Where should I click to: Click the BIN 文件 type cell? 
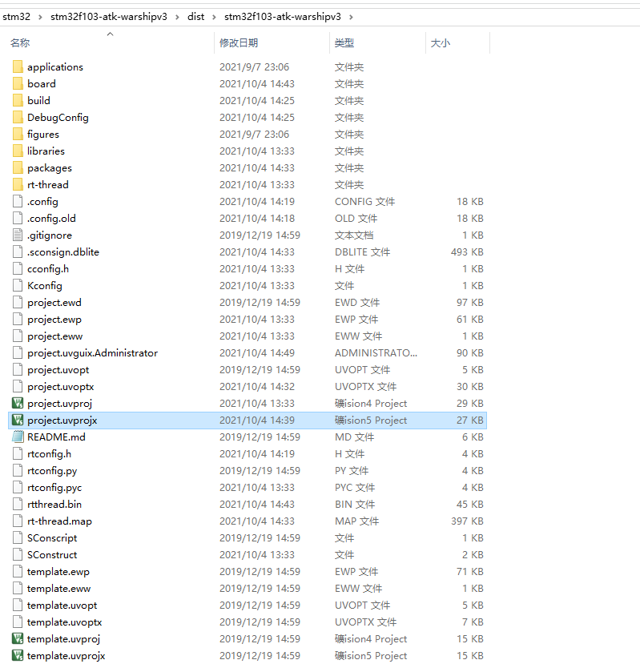[355, 505]
